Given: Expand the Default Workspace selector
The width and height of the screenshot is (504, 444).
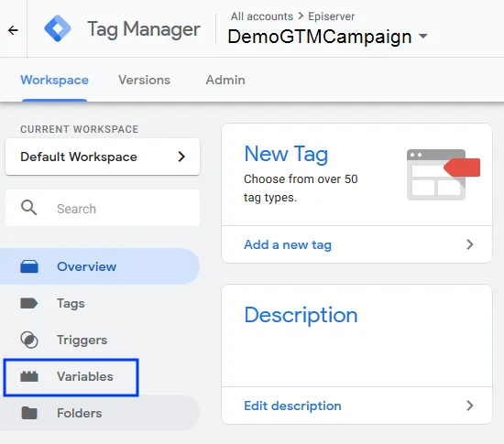Looking at the screenshot, I should click(x=103, y=157).
